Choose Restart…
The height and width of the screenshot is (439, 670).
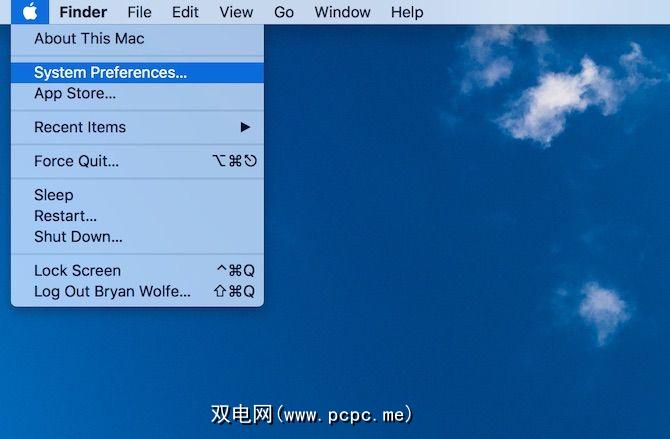(137, 216)
